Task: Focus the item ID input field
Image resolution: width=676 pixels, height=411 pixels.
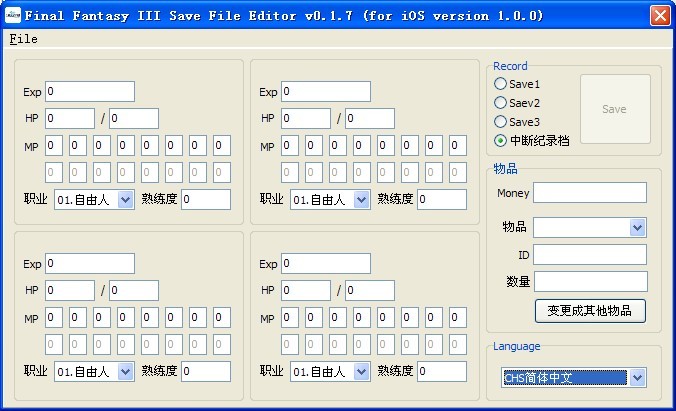Action: point(590,254)
